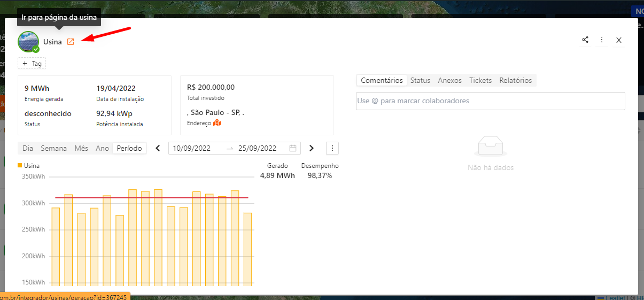Select the Mês period view
The image size is (644, 300).
pos(81,148)
